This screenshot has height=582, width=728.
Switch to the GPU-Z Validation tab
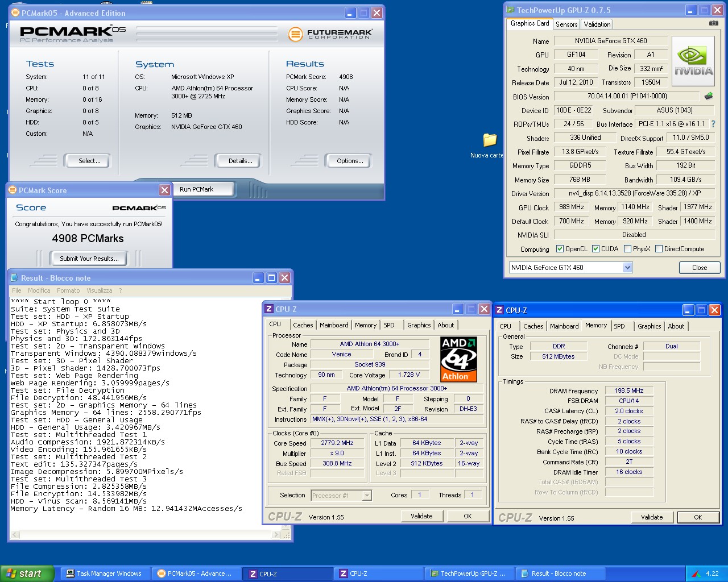(x=597, y=24)
